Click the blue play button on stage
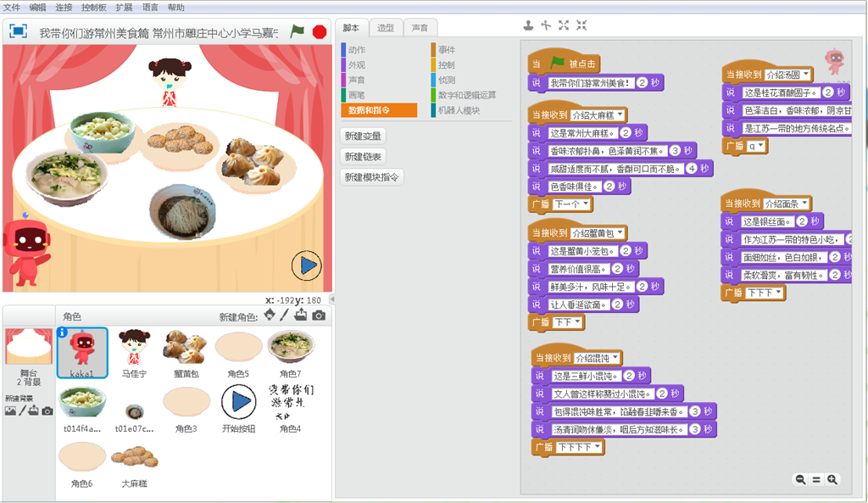This screenshot has height=503, width=868. pos(306,265)
